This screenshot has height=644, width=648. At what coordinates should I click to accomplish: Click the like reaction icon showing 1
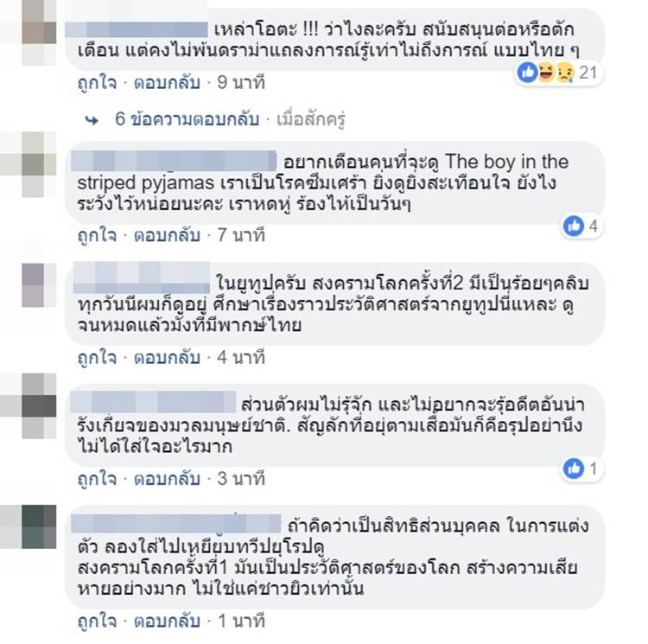574,469
